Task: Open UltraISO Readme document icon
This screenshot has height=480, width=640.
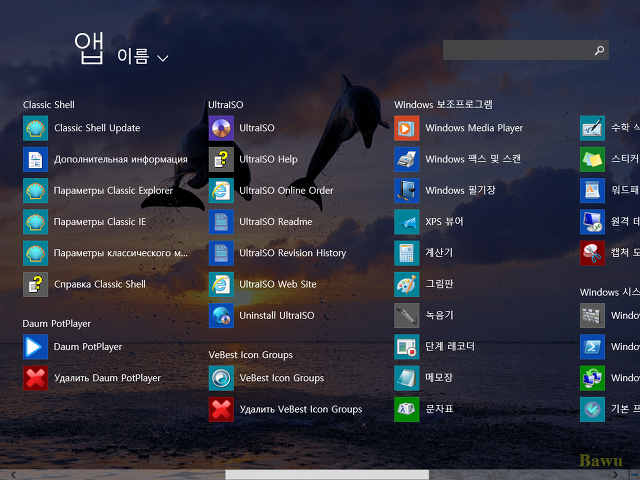Action: click(221, 222)
